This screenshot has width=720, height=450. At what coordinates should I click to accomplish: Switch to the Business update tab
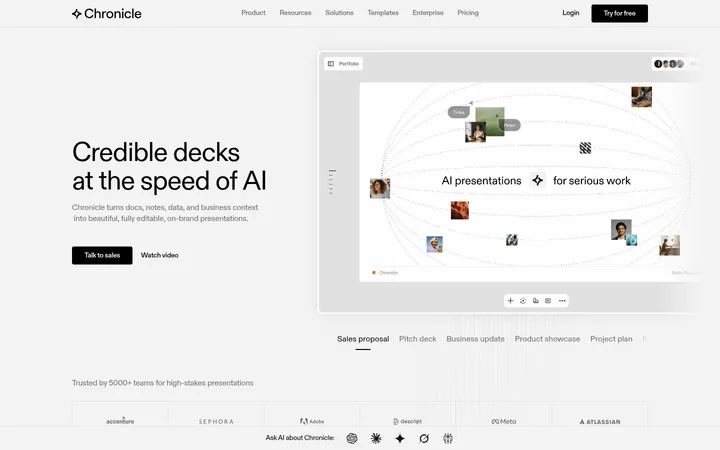pyautogui.click(x=475, y=339)
